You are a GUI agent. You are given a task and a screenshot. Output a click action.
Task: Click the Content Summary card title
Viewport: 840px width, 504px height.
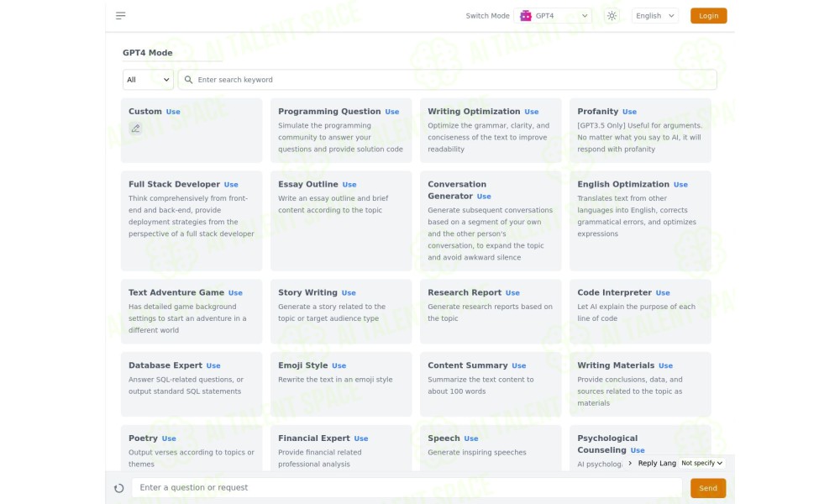coord(468,365)
